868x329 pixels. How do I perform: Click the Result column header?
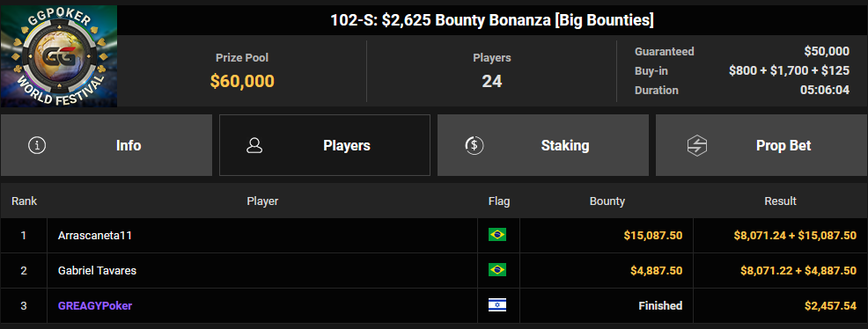780,201
